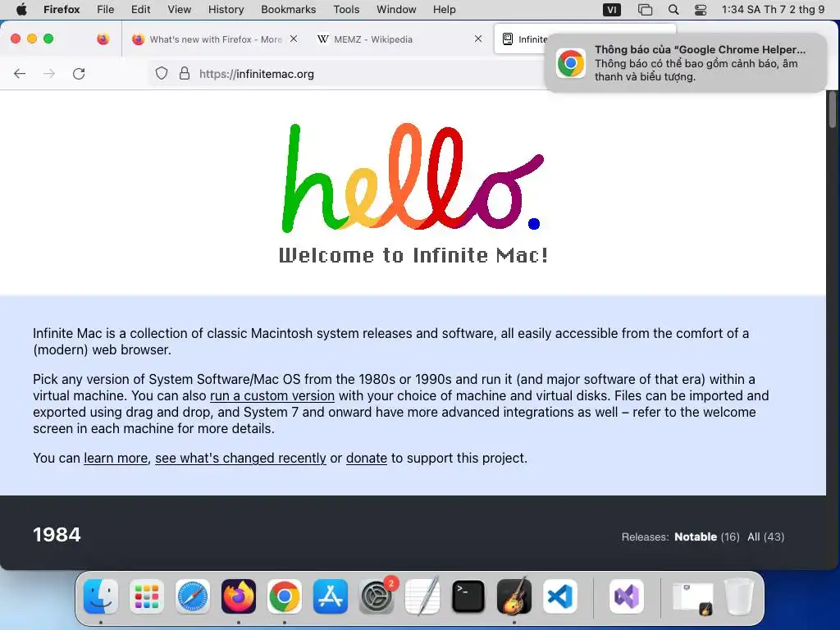Click the site security padlock icon
The width and height of the screenshot is (840, 630).
[185, 73]
